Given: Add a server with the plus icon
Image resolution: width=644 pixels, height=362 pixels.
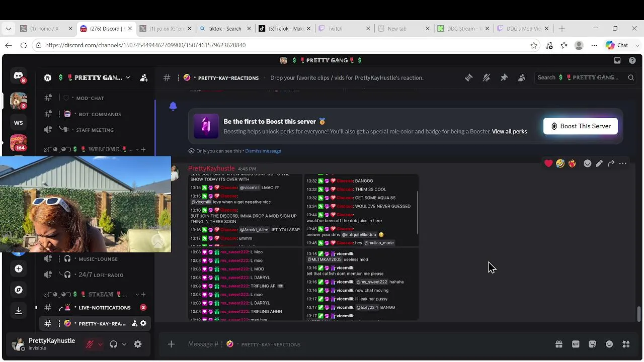Looking at the screenshot, I should [19, 268].
